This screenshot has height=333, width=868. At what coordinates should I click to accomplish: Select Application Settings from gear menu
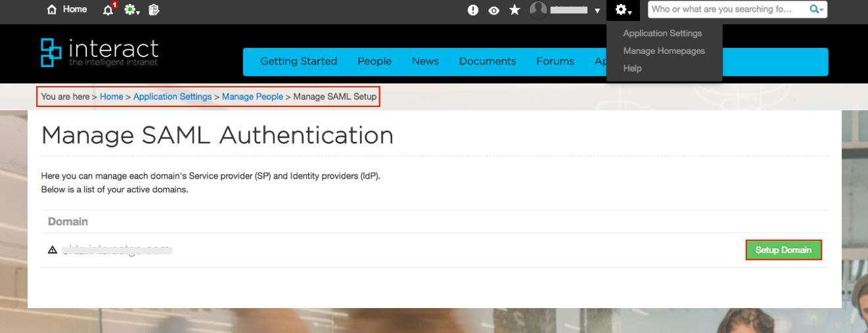coord(662,33)
